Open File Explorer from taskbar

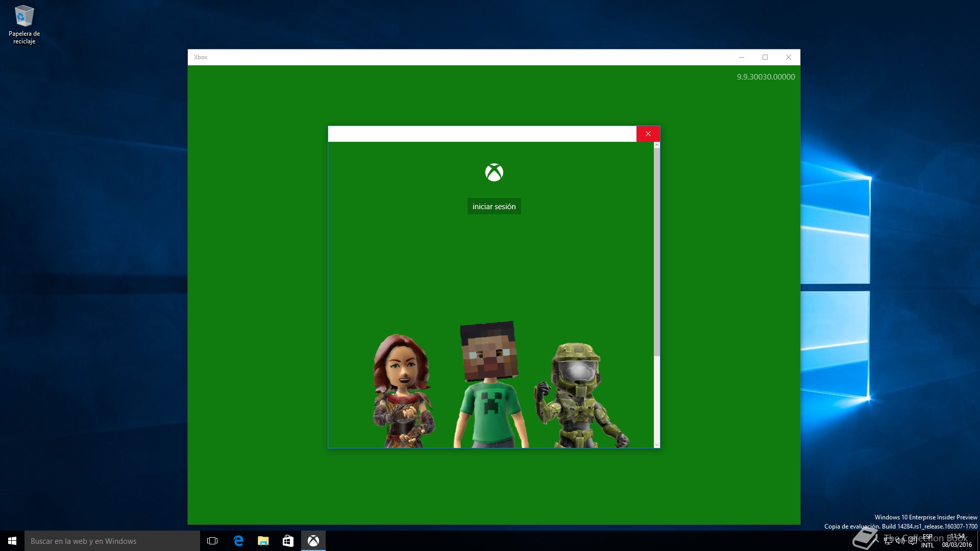263,541
